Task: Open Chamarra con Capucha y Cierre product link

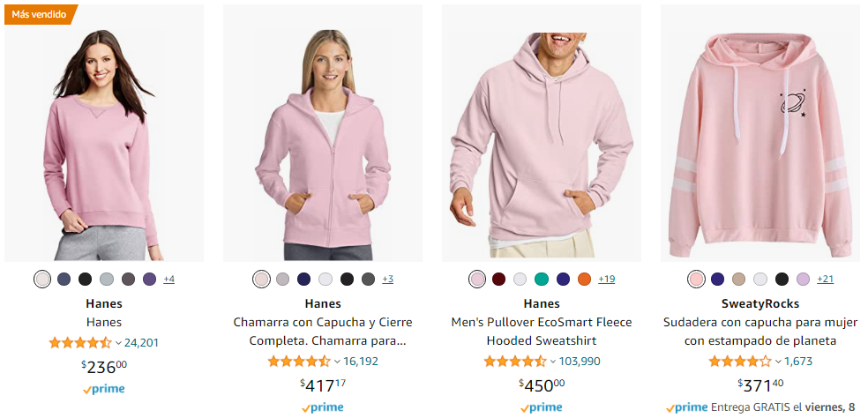Action: (323, 332)
